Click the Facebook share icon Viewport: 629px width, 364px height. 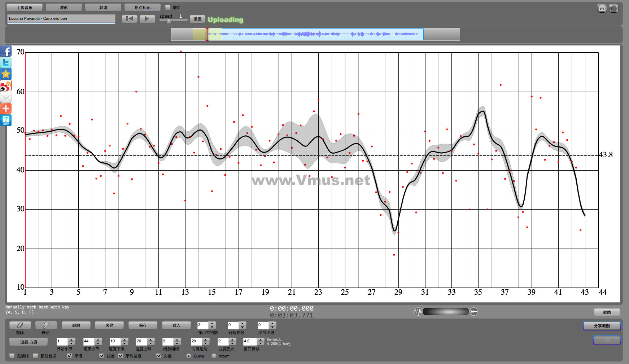6,51
